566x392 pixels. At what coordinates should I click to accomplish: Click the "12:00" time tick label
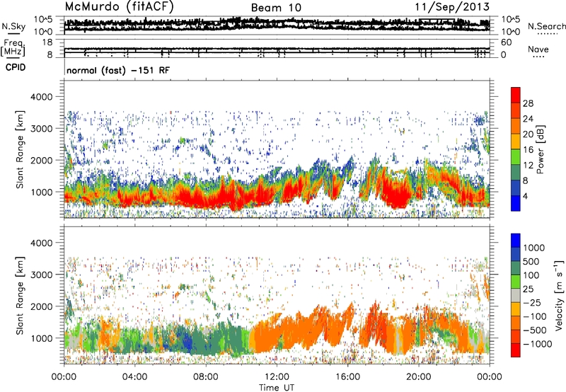point(277,377)
